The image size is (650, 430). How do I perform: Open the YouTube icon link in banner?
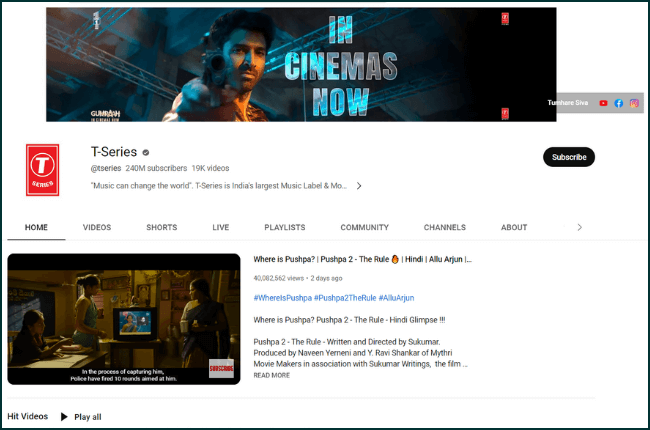click(x=603, y=103)
